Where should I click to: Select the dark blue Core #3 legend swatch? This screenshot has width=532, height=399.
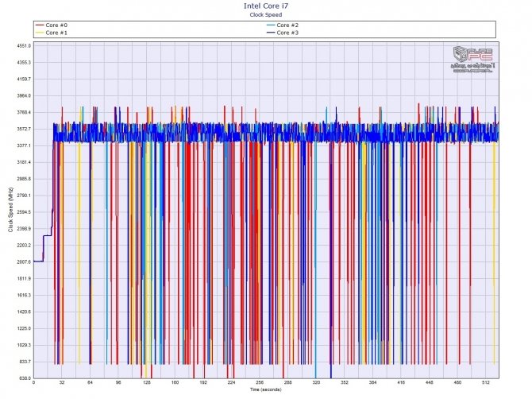click(x=271, y=33)
